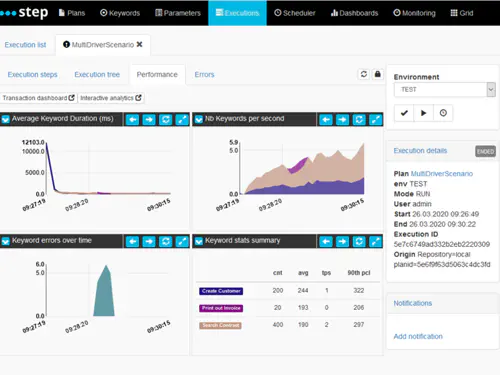Go to previous interval on Nb Keywords chart
500x375 pixels.
(326, 119)
